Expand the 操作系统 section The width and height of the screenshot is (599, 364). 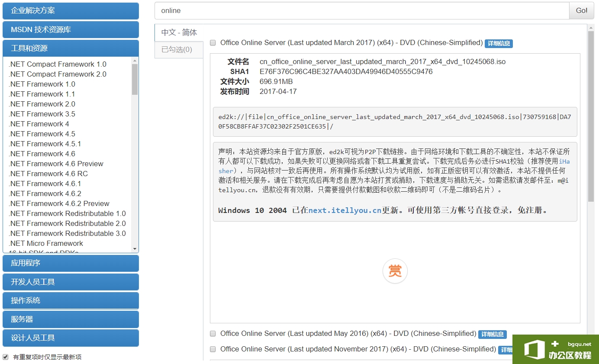click(71, 300)
